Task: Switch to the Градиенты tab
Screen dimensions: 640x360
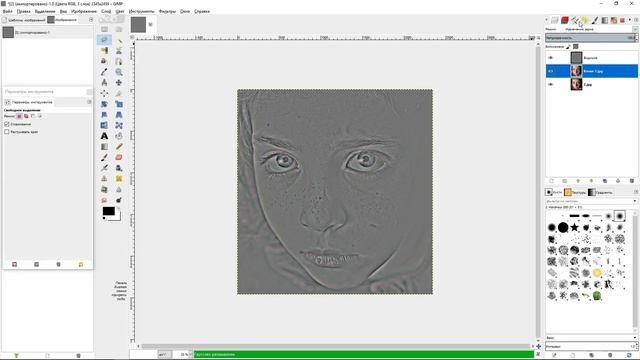Action: point(600,192)
